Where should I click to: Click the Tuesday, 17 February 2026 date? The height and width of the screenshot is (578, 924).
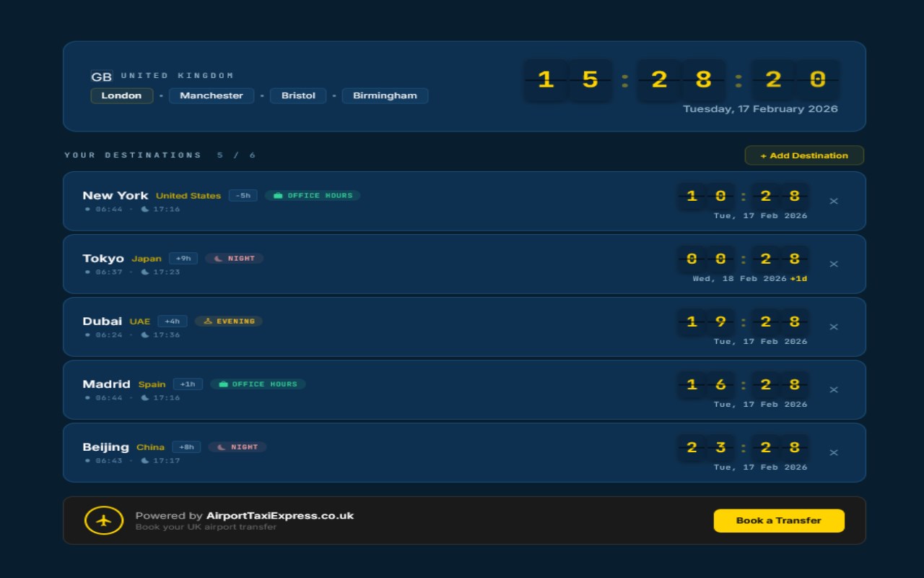click(760, 109)
